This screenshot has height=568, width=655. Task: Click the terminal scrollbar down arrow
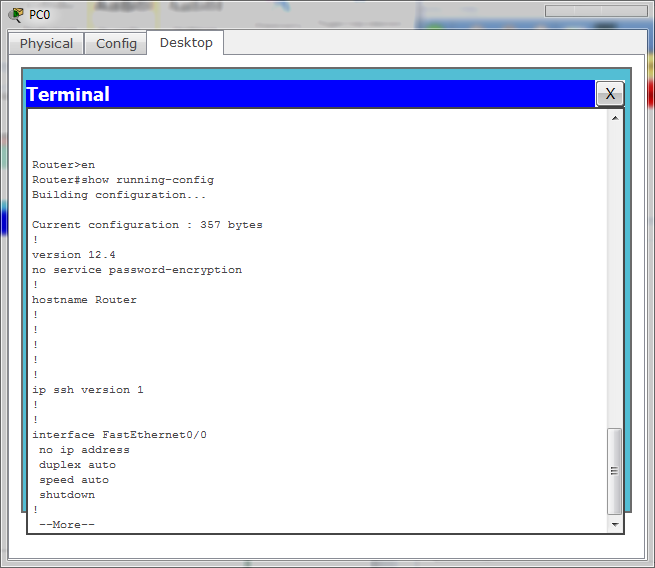pyautogui.click(x=615, y=525)
